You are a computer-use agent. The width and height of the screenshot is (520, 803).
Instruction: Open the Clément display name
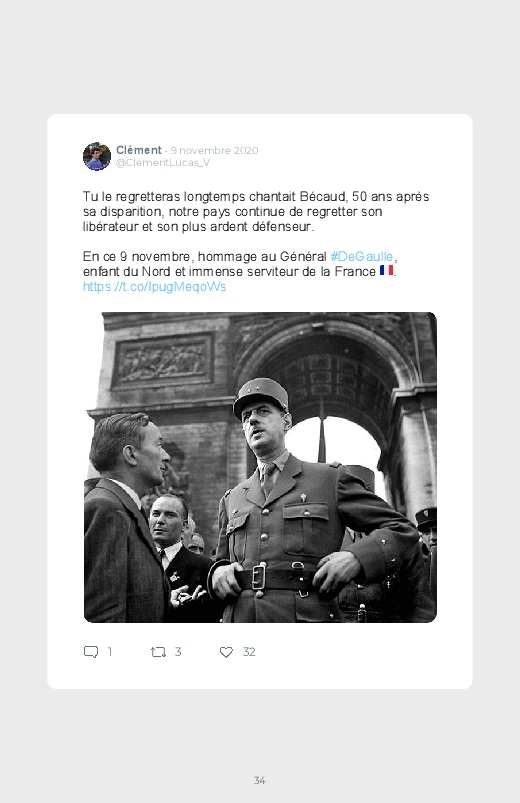pos(139,150)
